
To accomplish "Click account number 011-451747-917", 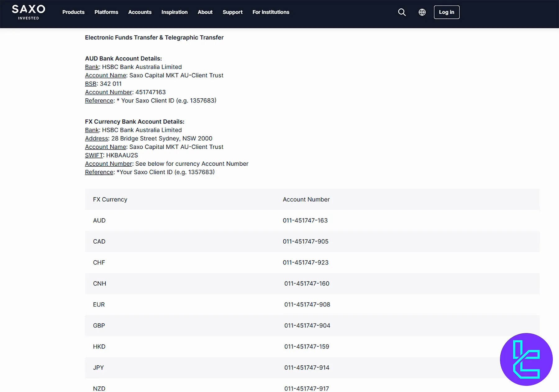I will (x=307, y=389).
